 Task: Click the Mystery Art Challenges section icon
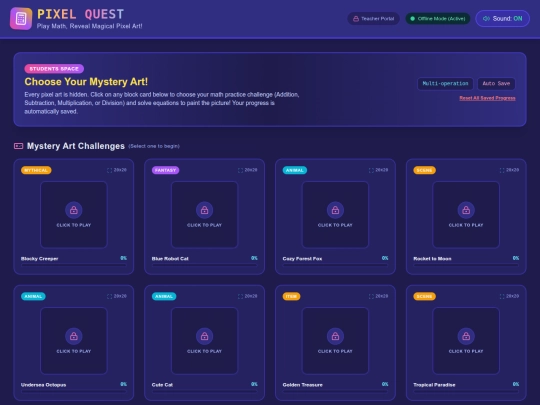[18, 146]
